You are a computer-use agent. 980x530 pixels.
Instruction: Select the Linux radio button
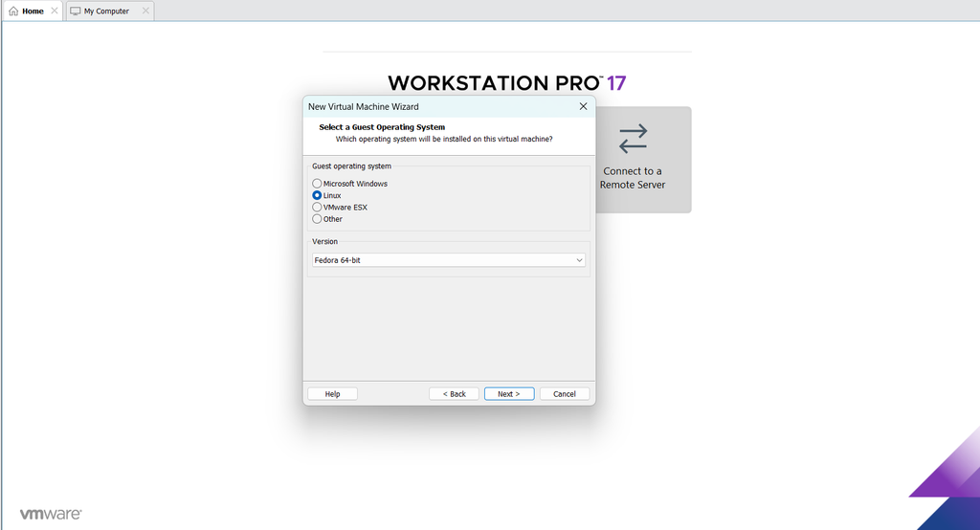click(317, 195)
